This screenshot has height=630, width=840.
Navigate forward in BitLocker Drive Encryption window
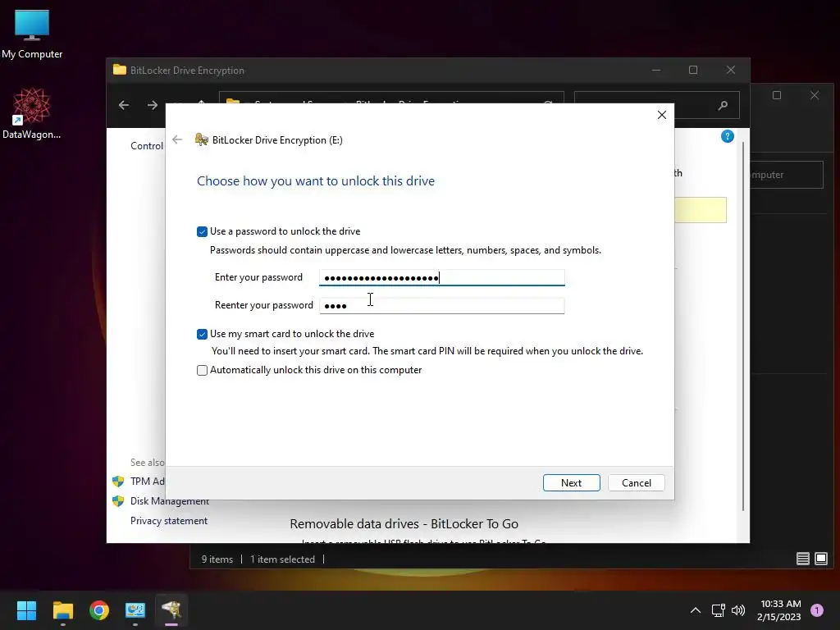pyautogui.click(x=153, y=105)
